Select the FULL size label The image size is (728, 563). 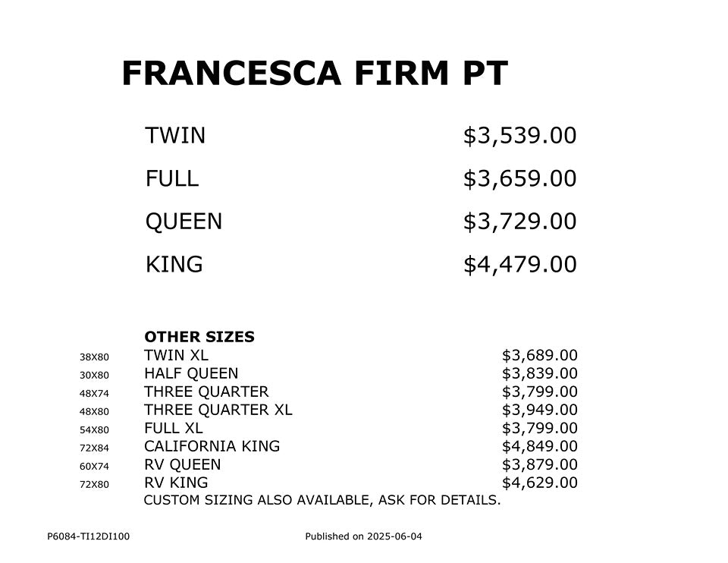[x=171, y=179]
